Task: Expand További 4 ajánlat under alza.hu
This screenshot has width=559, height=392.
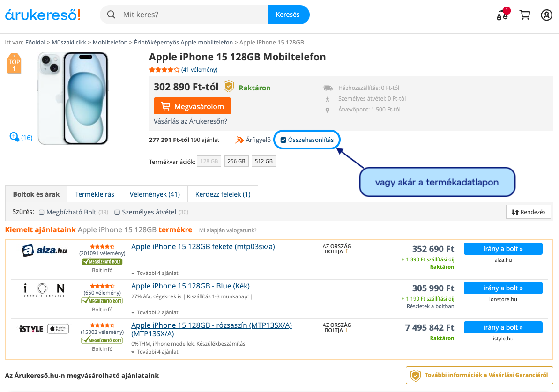Action: (155, 273)
